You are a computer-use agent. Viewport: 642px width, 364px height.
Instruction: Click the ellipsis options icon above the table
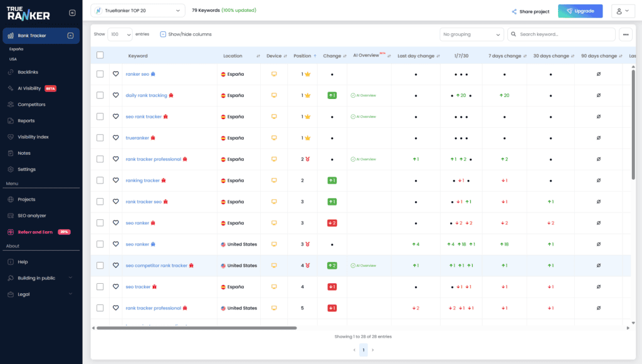click(x=625, y=34)
